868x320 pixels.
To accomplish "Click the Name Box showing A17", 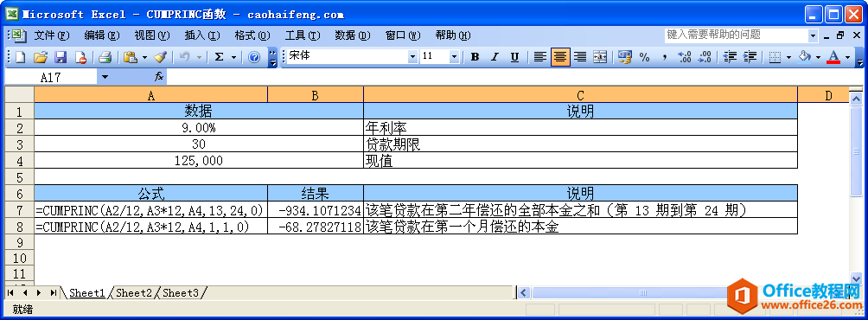I will 51,77.
